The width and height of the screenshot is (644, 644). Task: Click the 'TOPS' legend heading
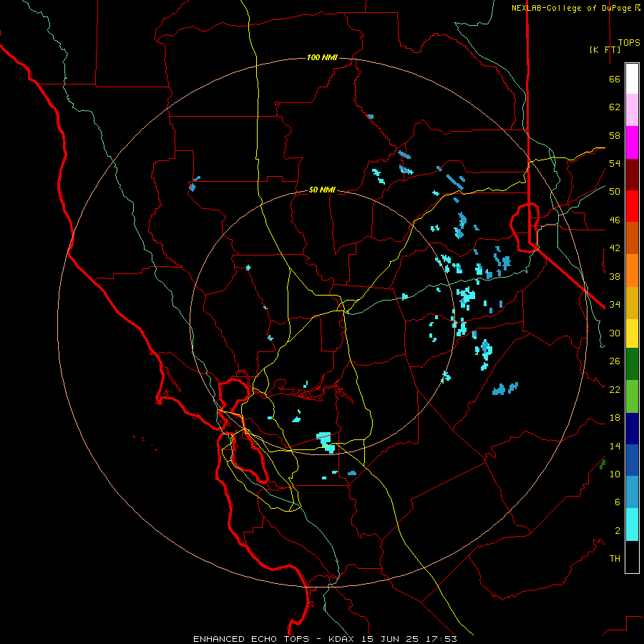629,43
